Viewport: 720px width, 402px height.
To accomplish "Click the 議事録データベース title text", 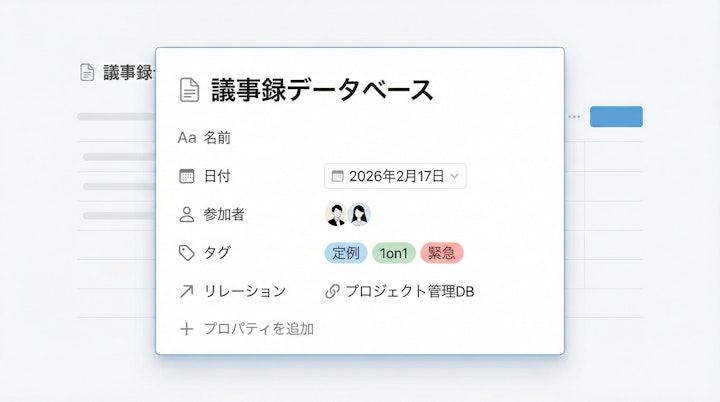I will pyautogui.click(x=322, y=90).
